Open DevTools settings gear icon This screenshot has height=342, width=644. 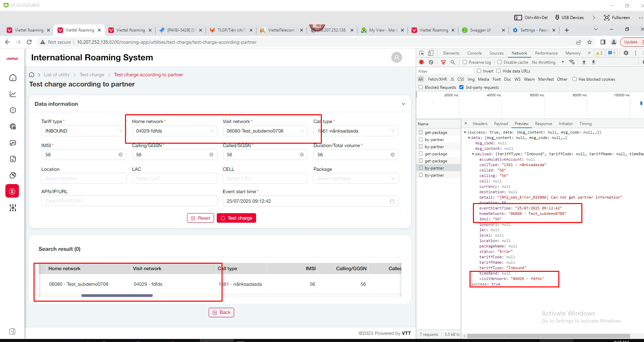(626, 53)
